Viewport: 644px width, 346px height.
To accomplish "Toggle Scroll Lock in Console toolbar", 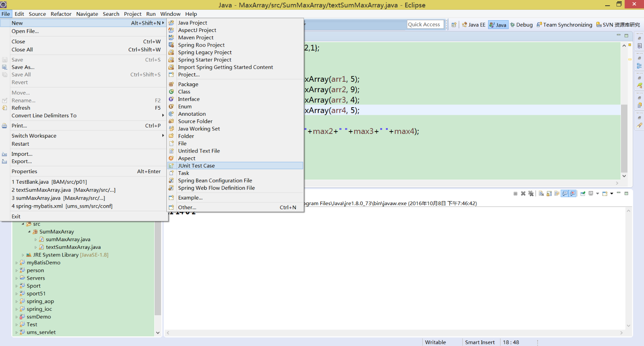I will (549, 193).
